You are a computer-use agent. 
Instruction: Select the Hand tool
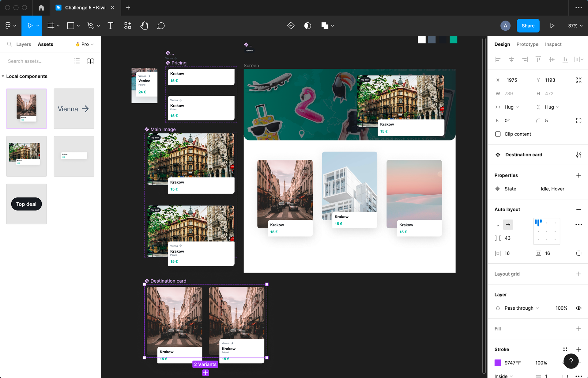[x=144, y=26]
